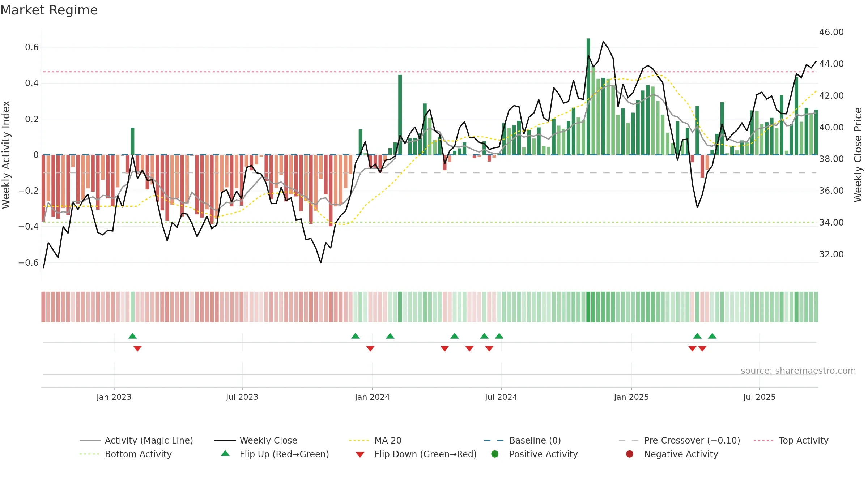
Task: Click the MA 20 yellow dotted legend swatch
Action: click(x=359, y=440)
